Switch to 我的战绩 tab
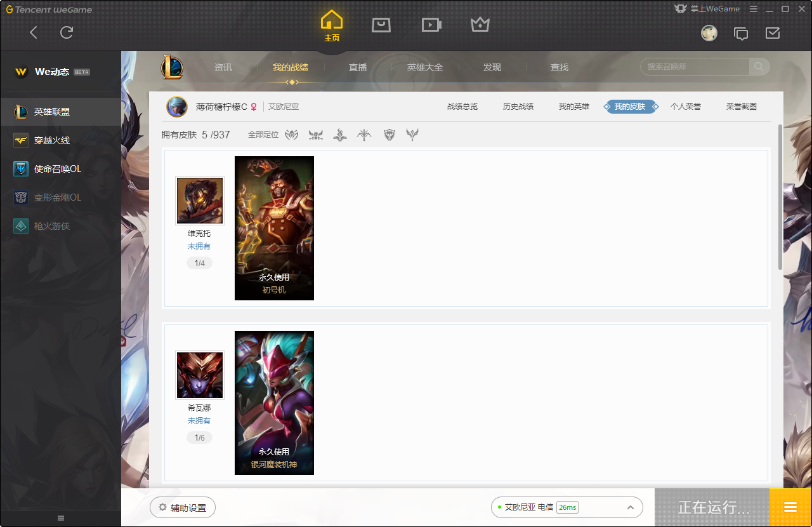This screenshot has height=527, width=812. click(x=291, y=67)
